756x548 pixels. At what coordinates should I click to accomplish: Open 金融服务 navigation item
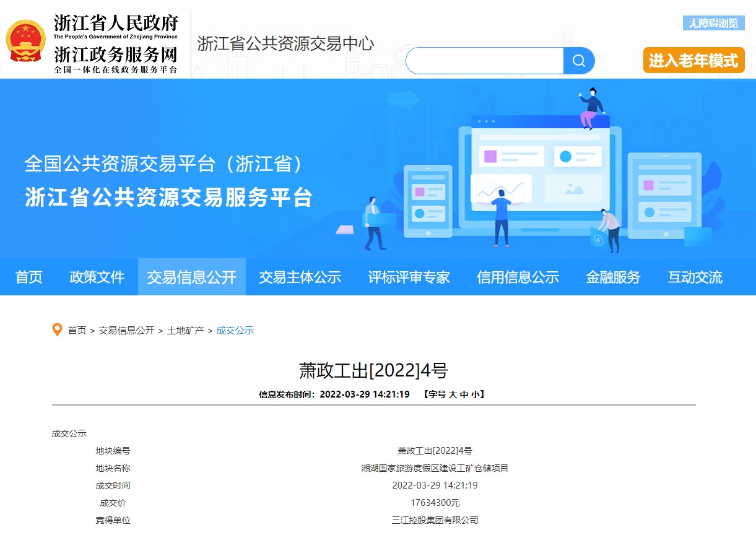(x=613, y=277)
